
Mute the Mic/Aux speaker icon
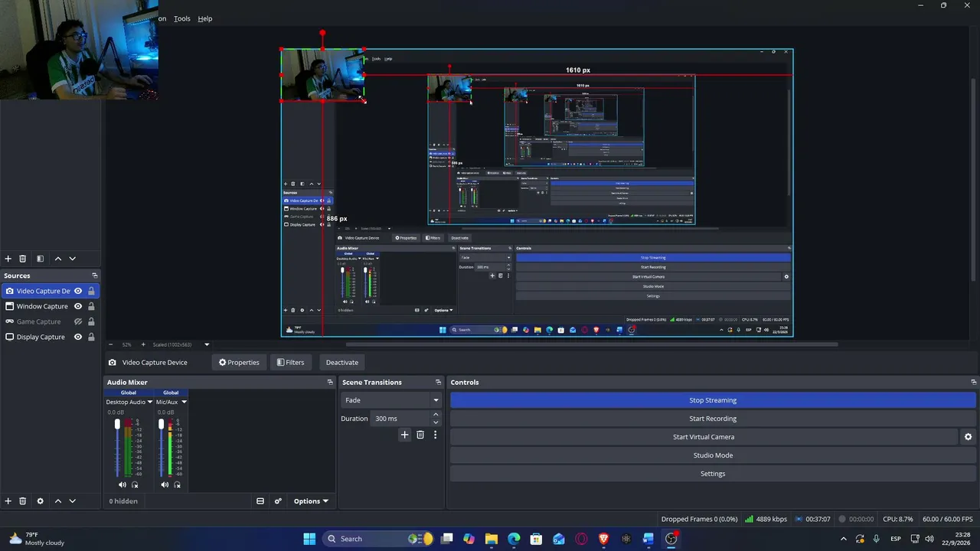click(165, 484)
